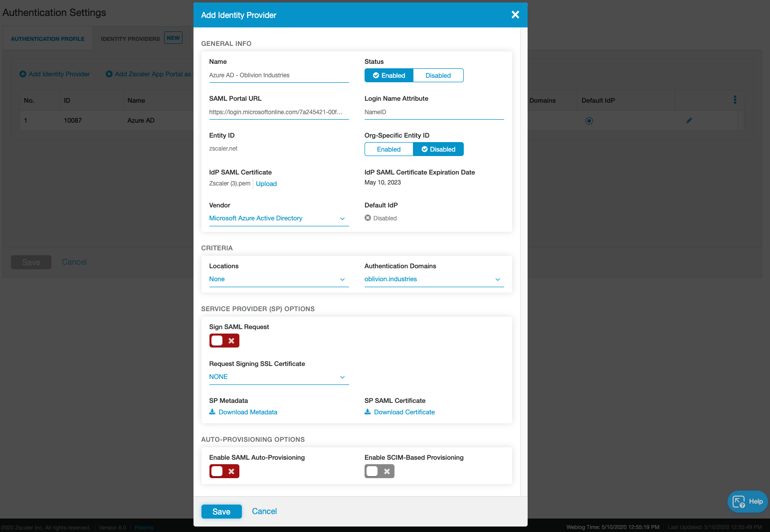Open the three-dot table column menu
Viewport: 770px width, 532px height.
pyautogui.click(x=735, y=100)
